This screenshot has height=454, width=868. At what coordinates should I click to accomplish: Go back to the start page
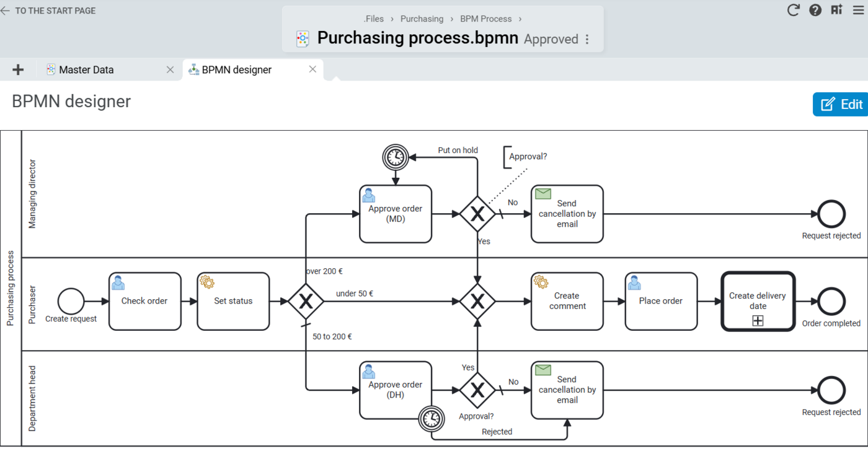48,11
